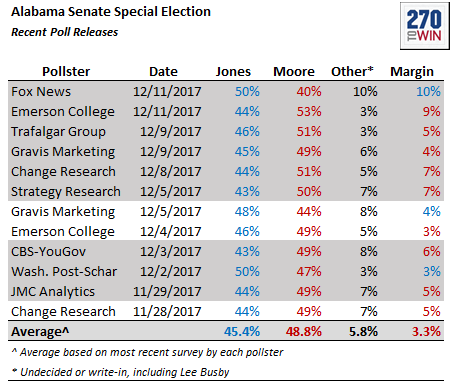This screenshot has height=390, width=451.
Task: Click the 48.8% Moore average value
Action: 304,332
